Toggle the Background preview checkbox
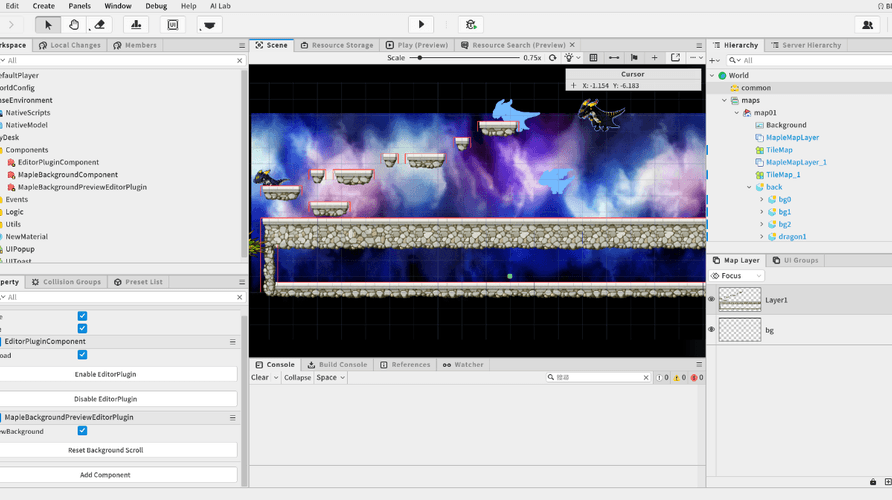Viewport: 892px width, 500px height. pyautogui.click(x=82, y=431)
